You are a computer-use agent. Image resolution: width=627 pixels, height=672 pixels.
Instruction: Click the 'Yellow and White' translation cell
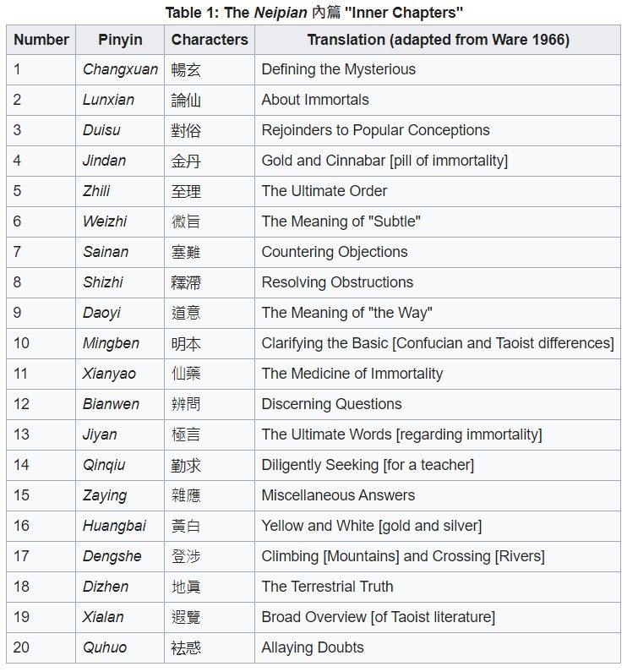(x=371, y=526)
